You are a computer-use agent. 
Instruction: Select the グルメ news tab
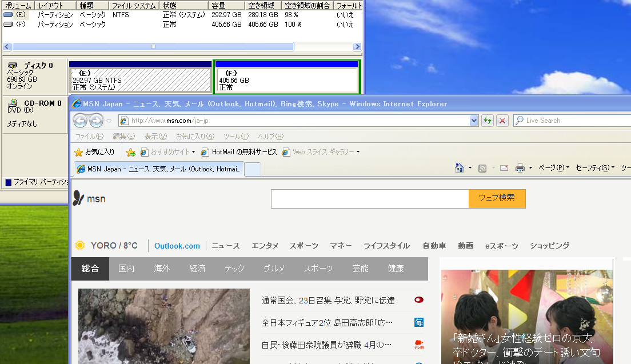point(274,269)
